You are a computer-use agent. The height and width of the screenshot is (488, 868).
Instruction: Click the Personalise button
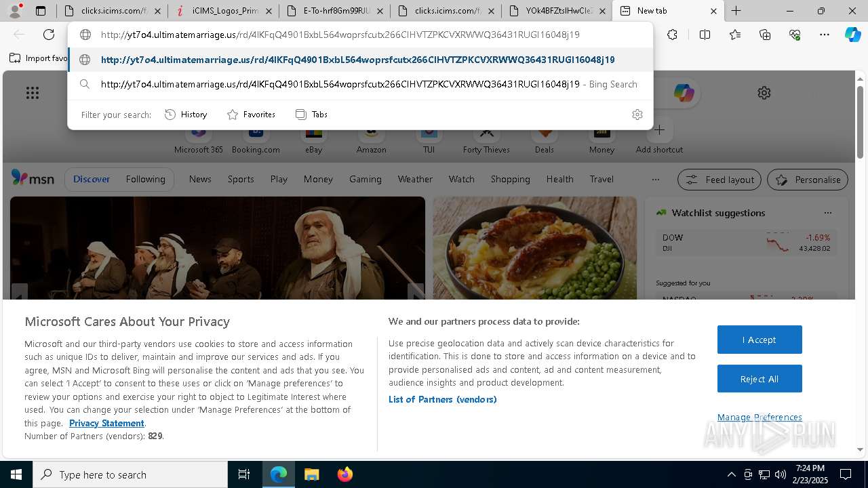coord(808,180)
